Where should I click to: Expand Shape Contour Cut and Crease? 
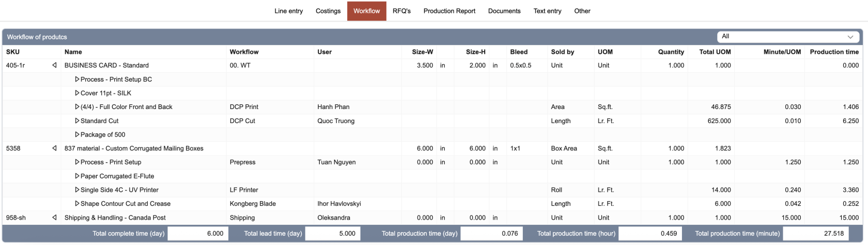point(77,204)
